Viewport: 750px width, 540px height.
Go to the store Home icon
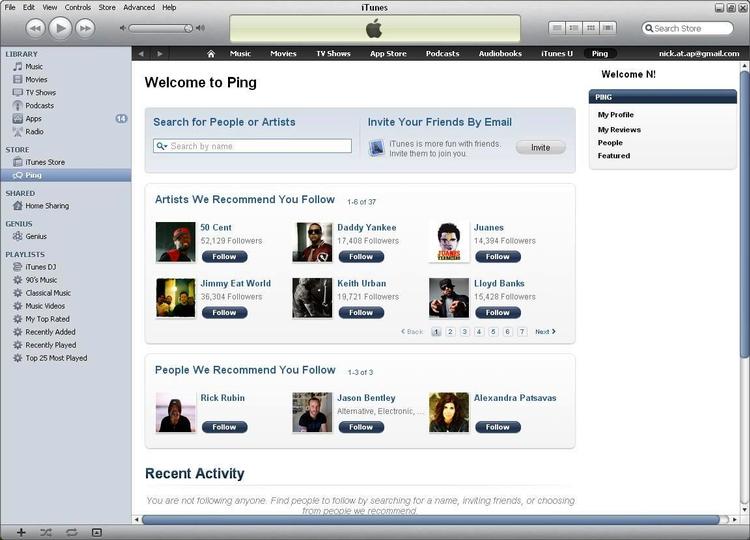(210, 54)
